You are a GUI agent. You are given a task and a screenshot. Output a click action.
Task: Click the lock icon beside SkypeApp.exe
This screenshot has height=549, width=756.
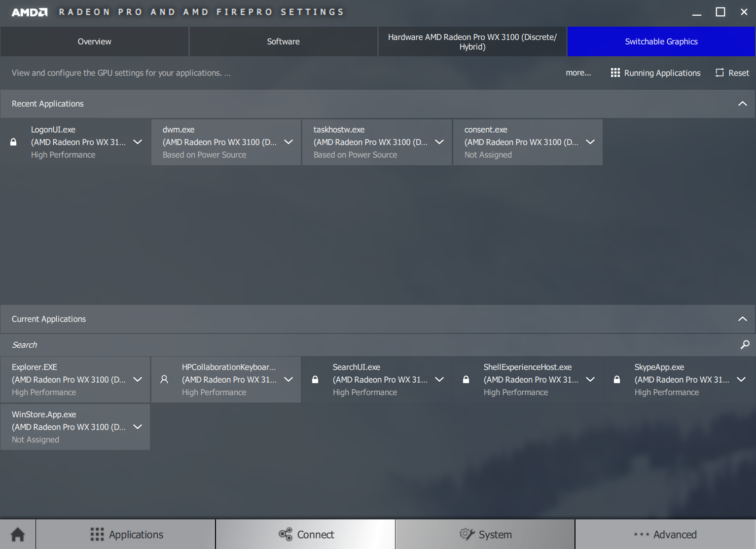point(617,380)
